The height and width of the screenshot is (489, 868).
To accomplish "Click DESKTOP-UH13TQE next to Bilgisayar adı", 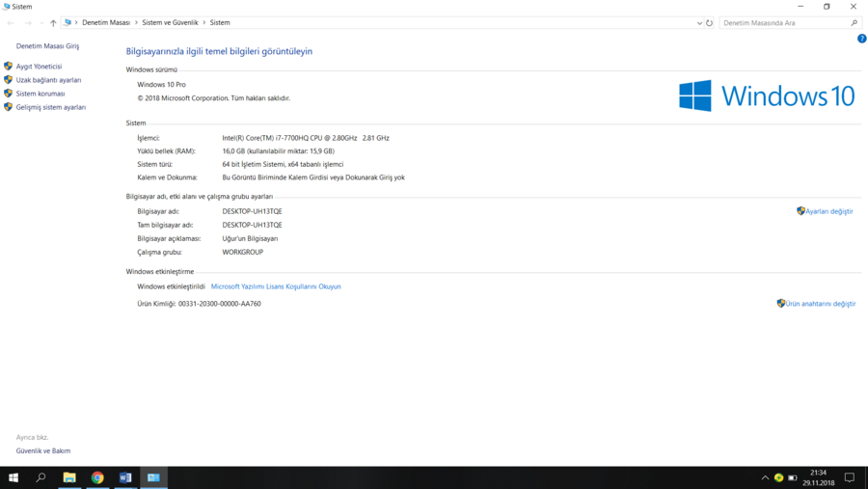I will [252, 211].
